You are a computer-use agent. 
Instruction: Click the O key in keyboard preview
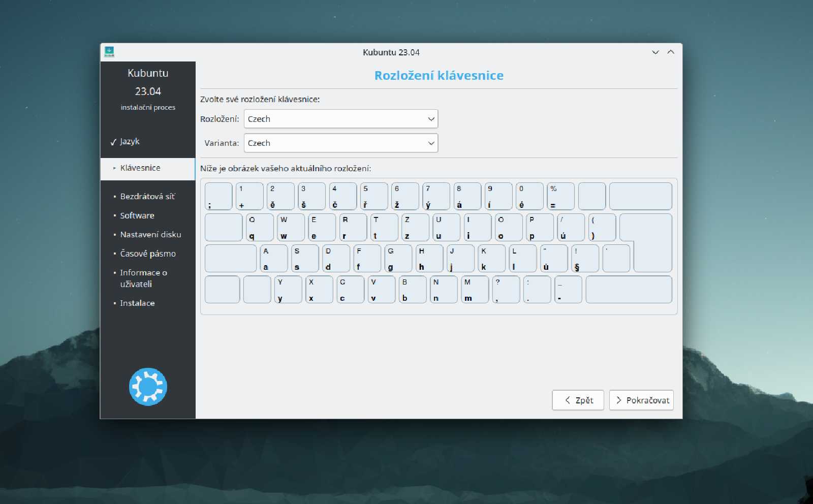[509, 227]
